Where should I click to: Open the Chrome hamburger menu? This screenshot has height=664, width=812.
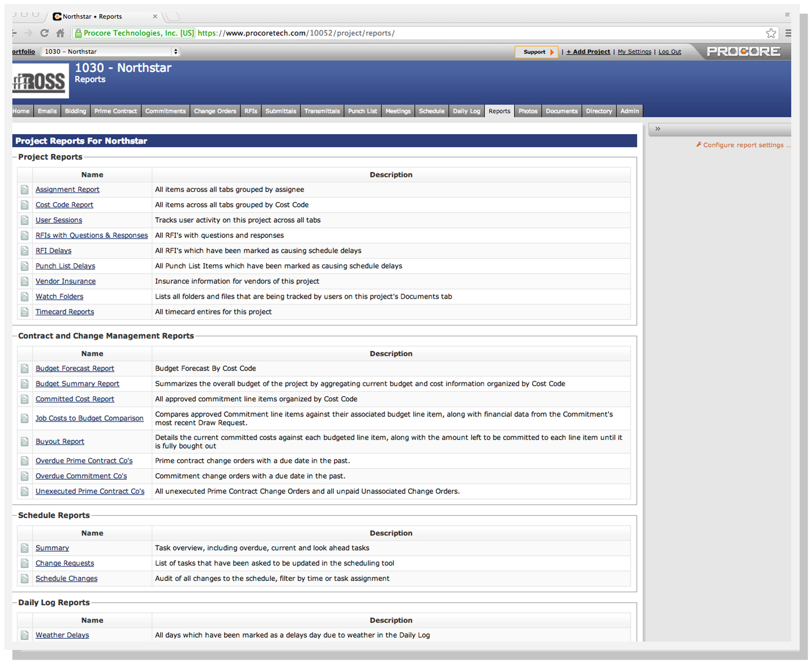[x=788, y=33]
